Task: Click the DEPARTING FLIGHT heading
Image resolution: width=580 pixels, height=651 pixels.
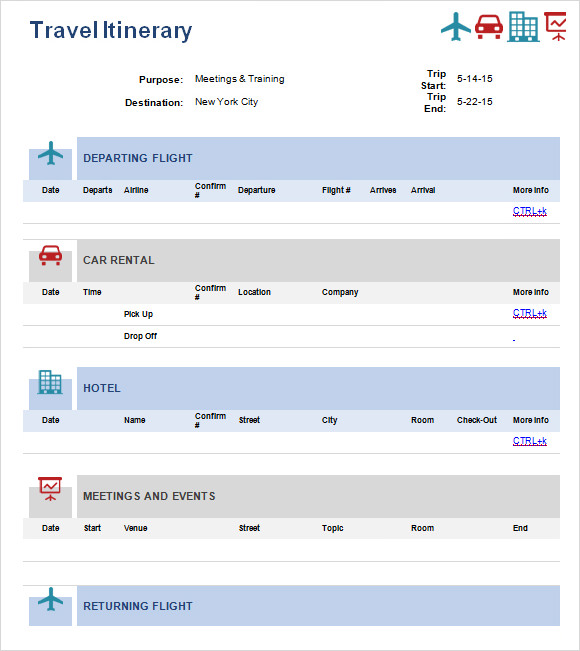Action: (x=138, y=158)
